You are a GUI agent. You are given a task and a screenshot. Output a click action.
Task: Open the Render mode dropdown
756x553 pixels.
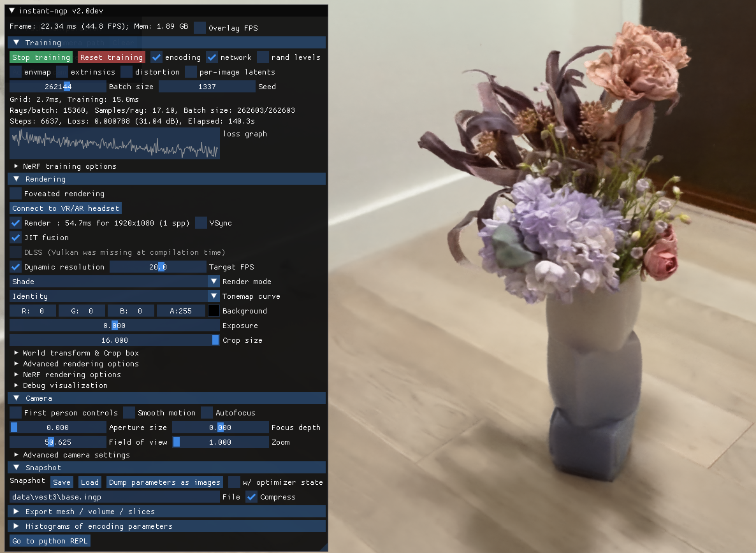(115, 282)
